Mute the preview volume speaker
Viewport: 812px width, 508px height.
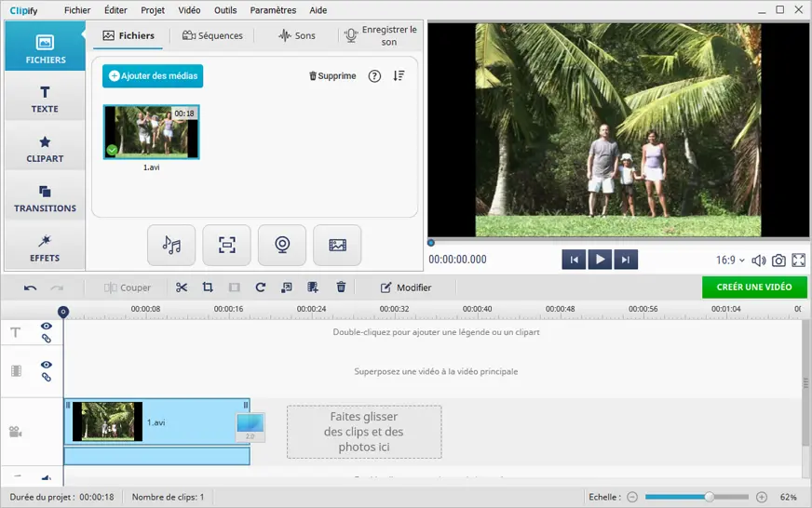click(758, 261)
